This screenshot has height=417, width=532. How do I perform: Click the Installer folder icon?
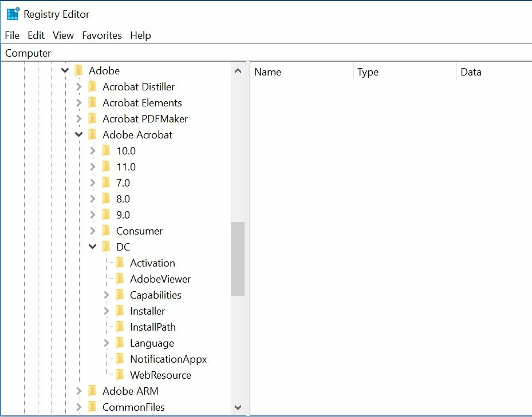[120, 311]
